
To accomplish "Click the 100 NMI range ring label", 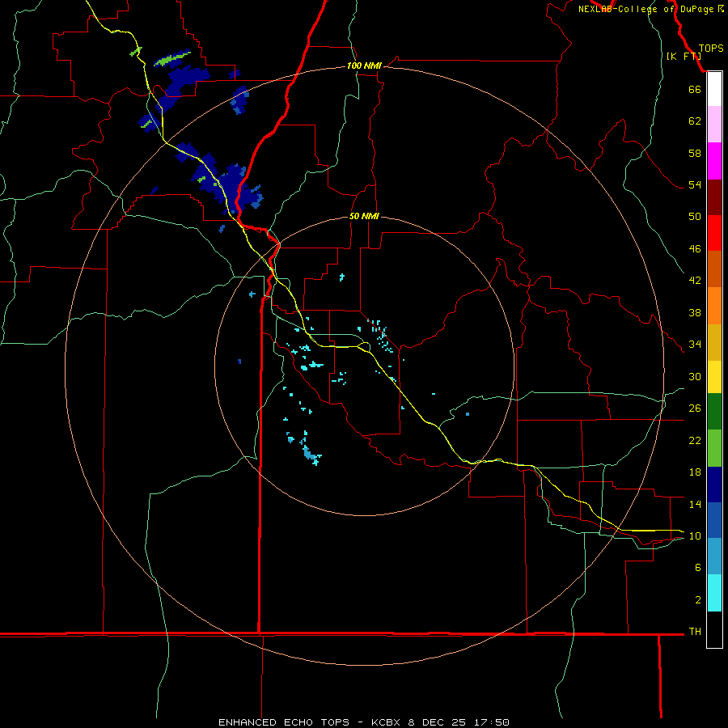I will (364, 66).
